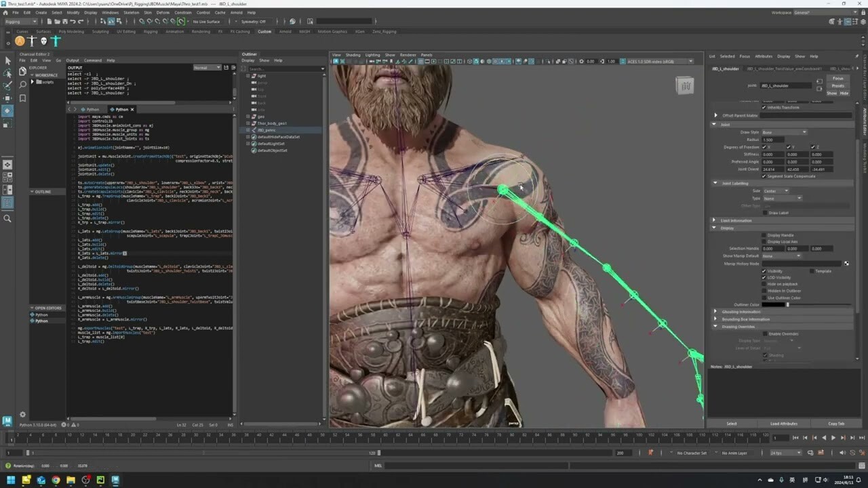This screenshot has width=868, height=488.
Task: Toggle the Y Degrees of Freedom checkbox
Action: click(789, 147)
